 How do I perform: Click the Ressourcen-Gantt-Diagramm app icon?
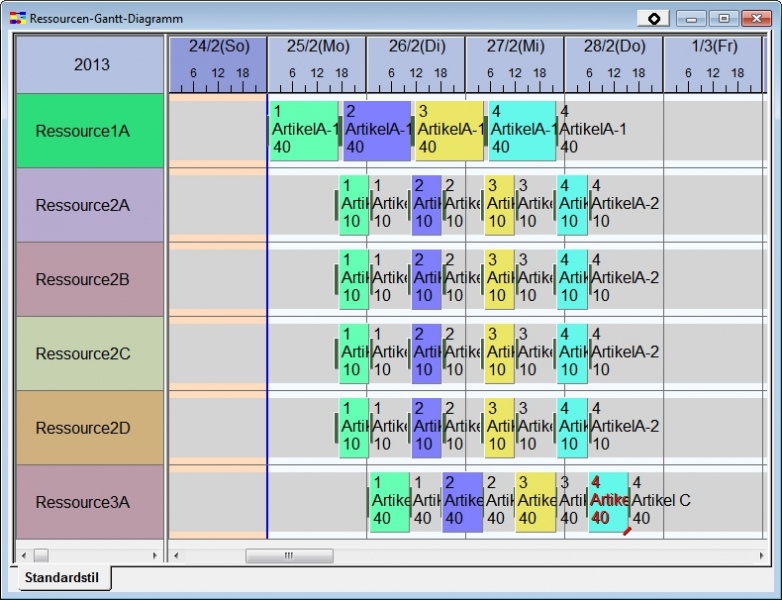(17, 18)
